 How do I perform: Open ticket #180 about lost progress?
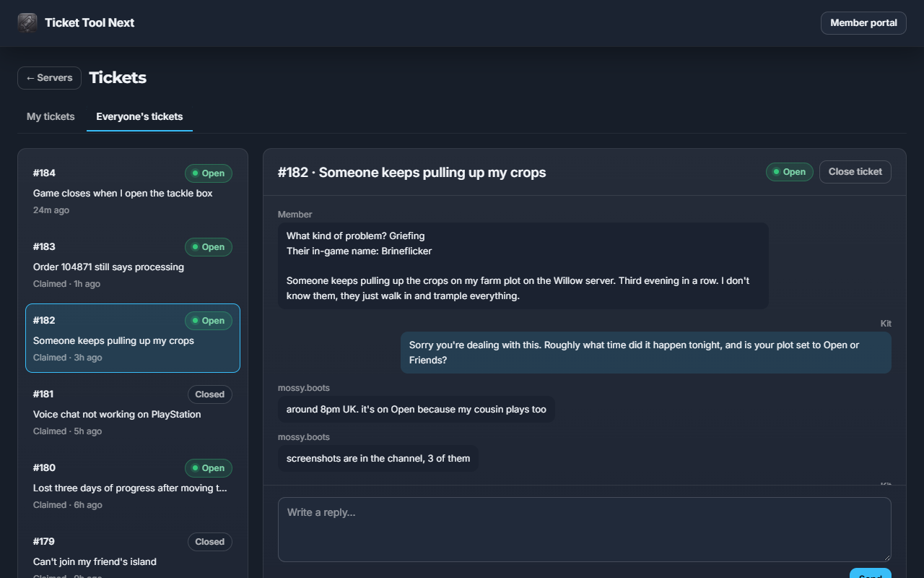[x=133, y=486]
